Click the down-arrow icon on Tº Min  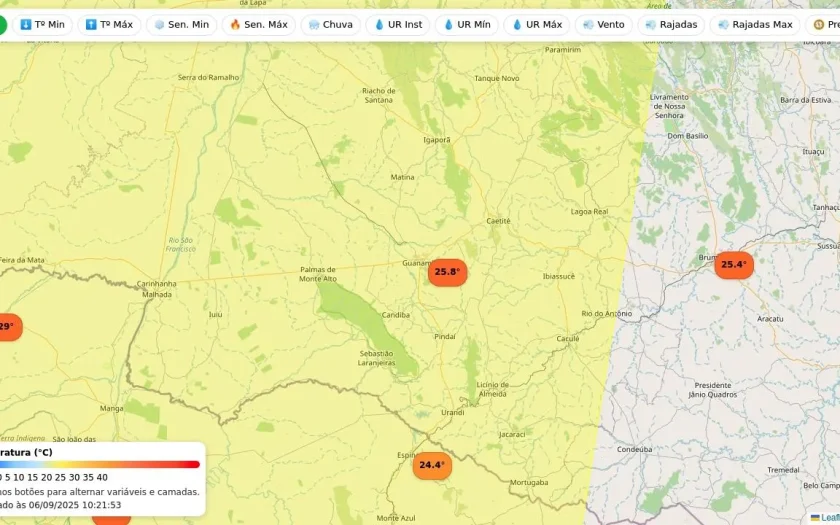tap(26, 25)
